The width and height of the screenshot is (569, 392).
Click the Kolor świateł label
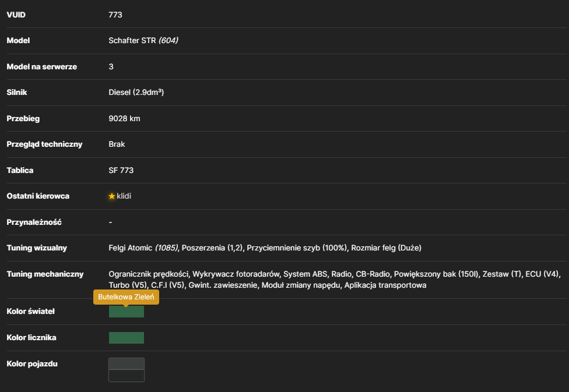[x=31, y=312]
